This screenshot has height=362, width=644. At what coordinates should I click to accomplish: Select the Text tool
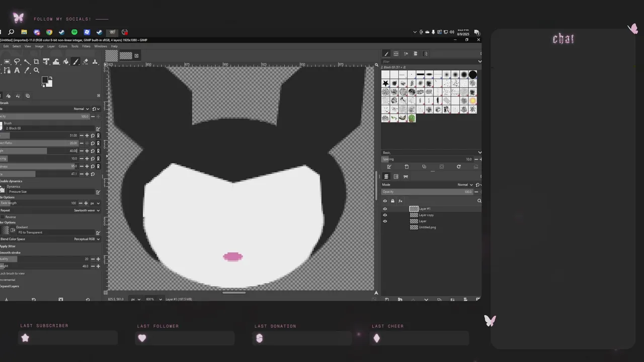(17, 70)
